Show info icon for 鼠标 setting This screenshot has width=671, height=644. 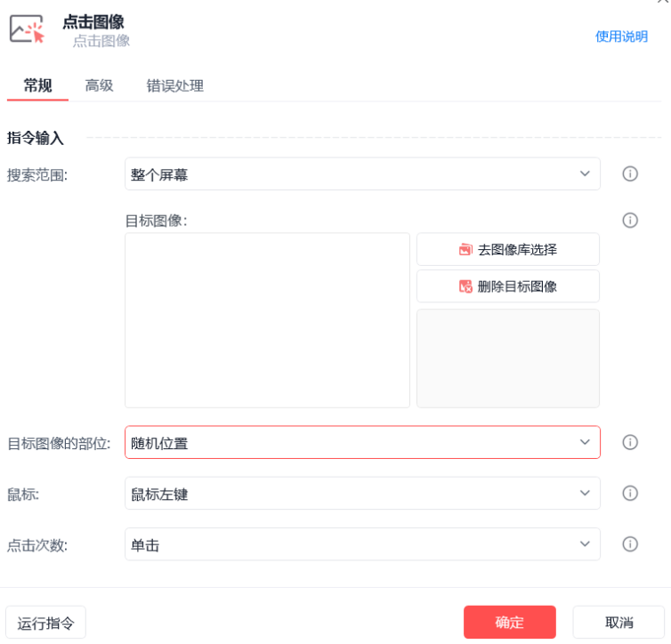coord(630,493)
